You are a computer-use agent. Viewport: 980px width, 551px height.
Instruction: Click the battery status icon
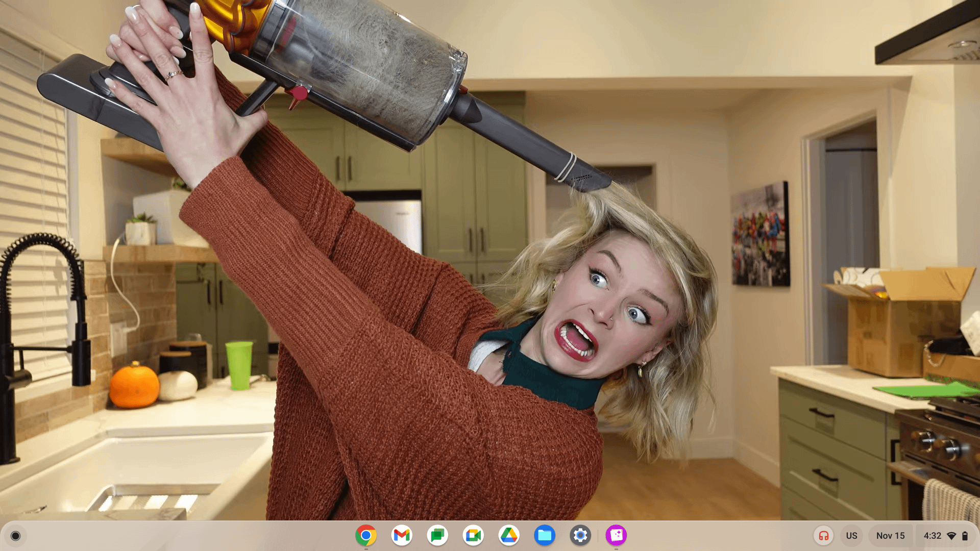click(x=965, y=536)
